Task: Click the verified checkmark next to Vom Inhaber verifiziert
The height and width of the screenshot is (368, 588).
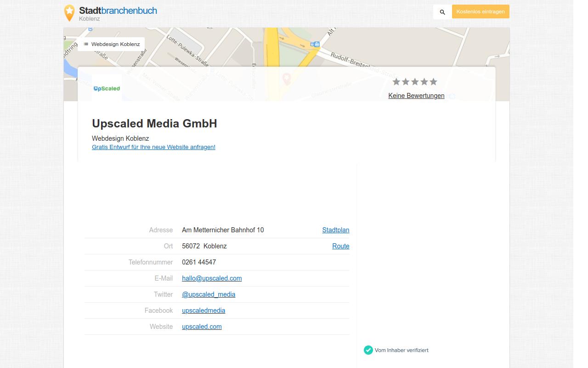Action: tap(368, 350)
